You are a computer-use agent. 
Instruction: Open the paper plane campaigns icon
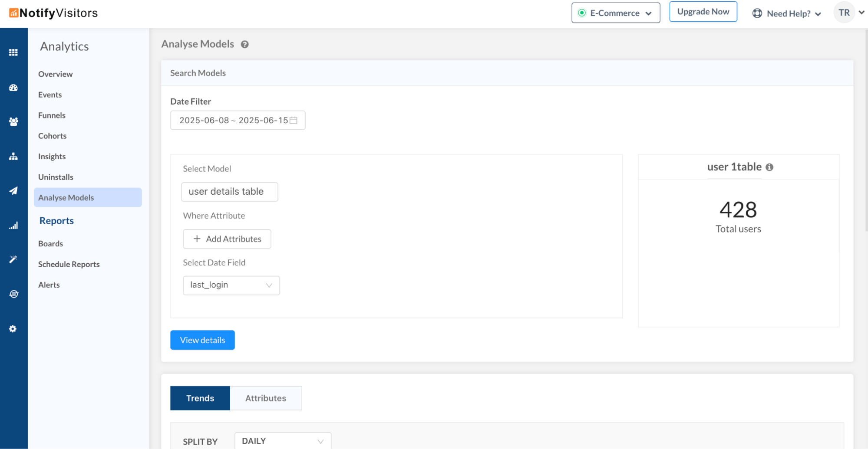pyautogui.click(x=13, y=191)
